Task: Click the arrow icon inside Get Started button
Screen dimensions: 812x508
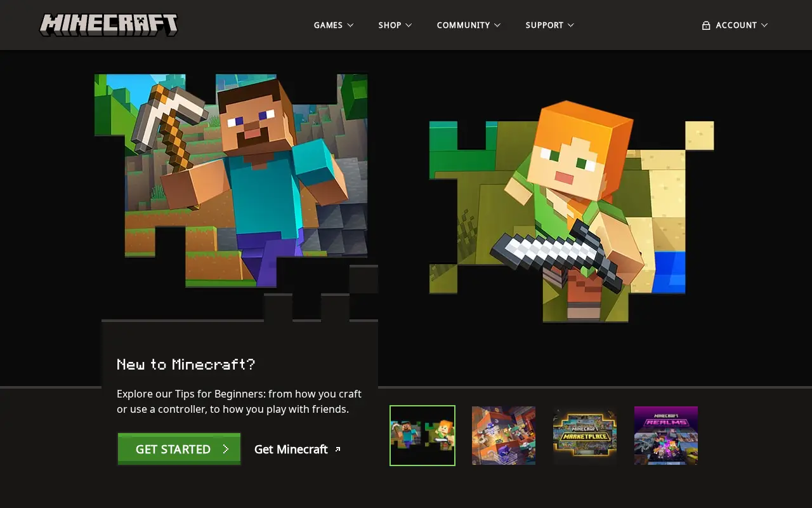Action: coord(226,449)
